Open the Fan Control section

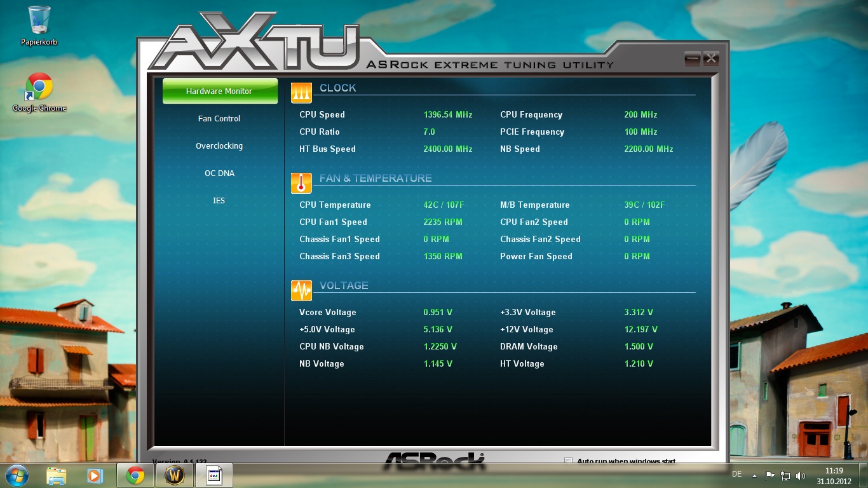[219, 118]
